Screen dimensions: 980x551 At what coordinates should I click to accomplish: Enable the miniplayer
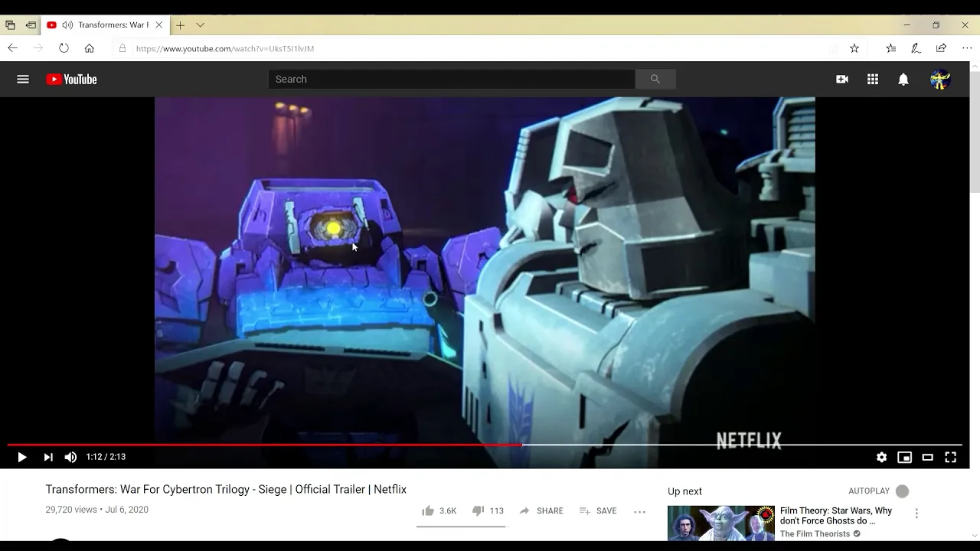coord(904,457)
